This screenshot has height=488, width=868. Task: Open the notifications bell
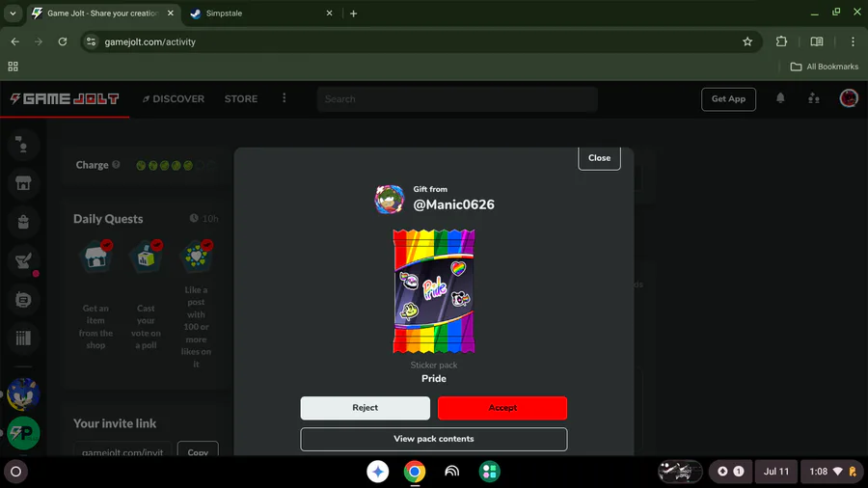[780, 98]
